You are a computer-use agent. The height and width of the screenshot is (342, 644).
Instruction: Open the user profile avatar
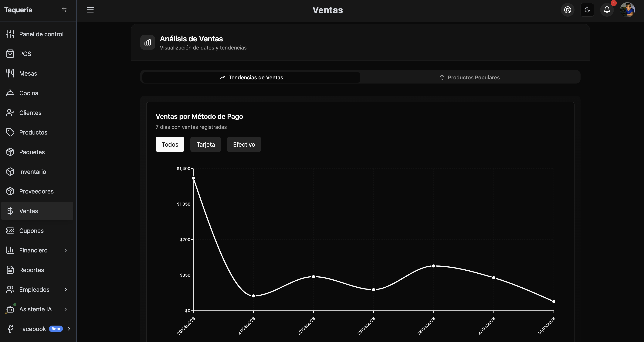[627, 10]
